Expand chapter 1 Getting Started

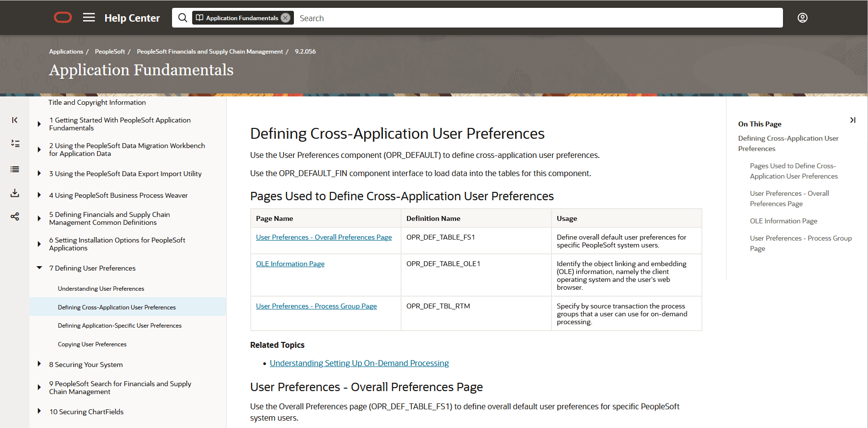[39, 124]
